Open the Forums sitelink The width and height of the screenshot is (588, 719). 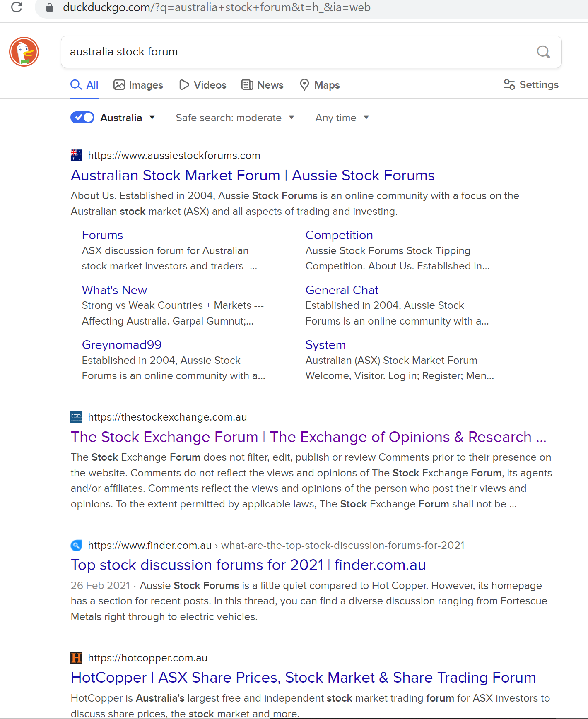point(102,235)
